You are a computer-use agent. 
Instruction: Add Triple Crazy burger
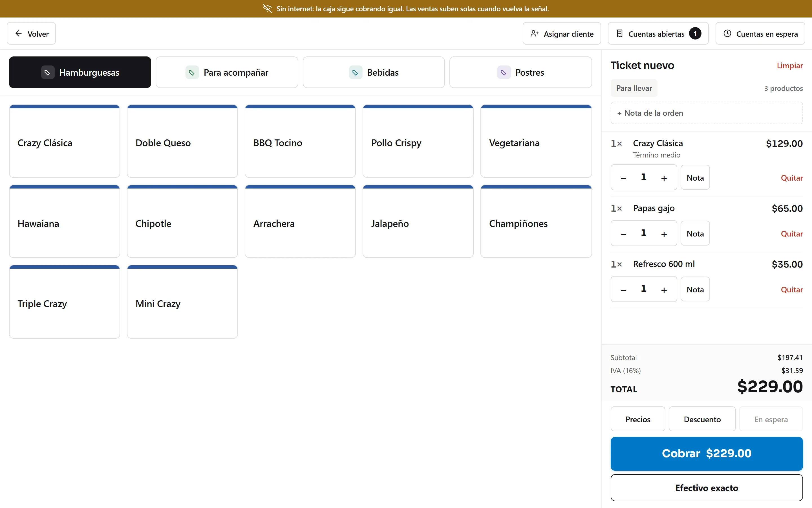[64, 302]
